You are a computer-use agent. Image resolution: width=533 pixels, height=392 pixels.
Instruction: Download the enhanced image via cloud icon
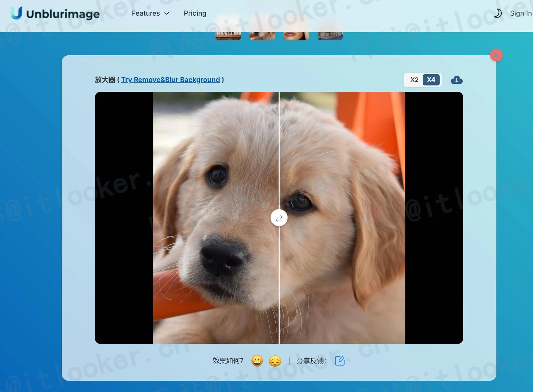pos(457,80)
